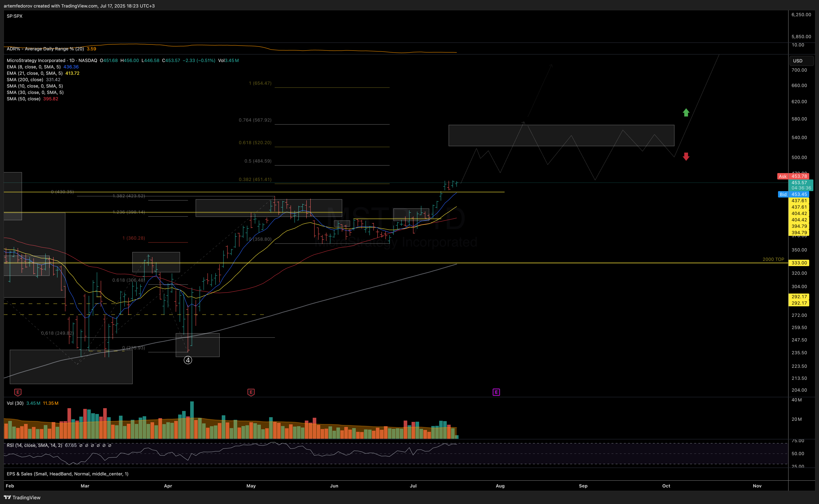Viewport: 819px width, 504px height.
Task: Click the red E earnings marker near May
Action: tap(251, 392)
